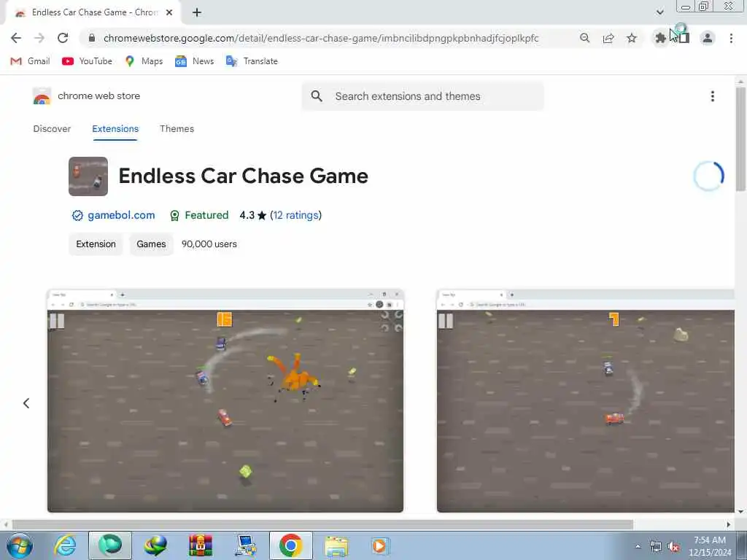
Task: Open the gamebol.com publisher link
Action: coord(121,215)
